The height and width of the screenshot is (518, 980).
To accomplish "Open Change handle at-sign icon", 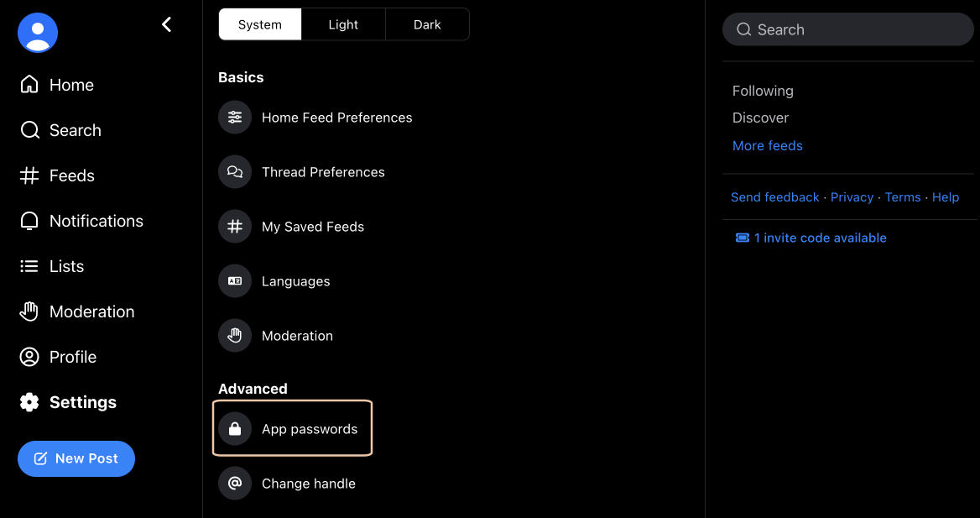I will pyautogui.click(x=235, y=484).
